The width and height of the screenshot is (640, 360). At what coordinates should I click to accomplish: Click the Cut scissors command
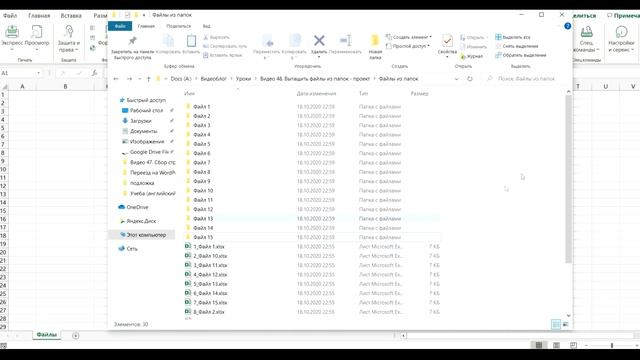click(216, 37)
